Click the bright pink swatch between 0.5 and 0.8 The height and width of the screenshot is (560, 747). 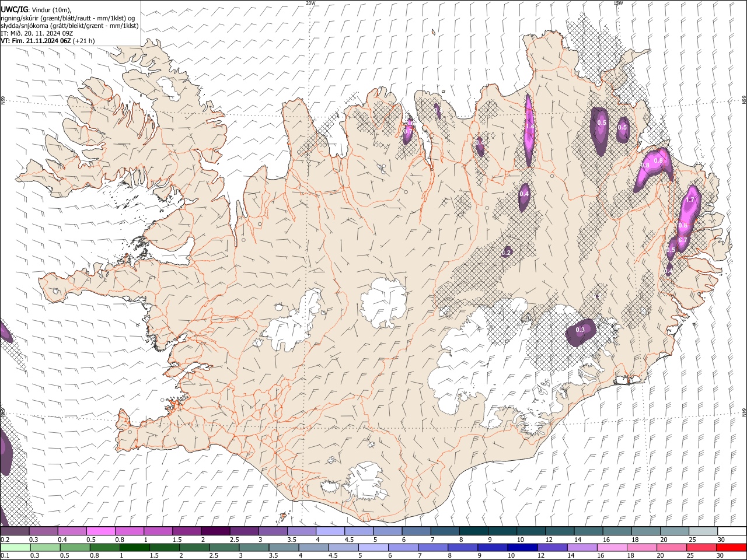pyautogui.click(x=100, y=531)
